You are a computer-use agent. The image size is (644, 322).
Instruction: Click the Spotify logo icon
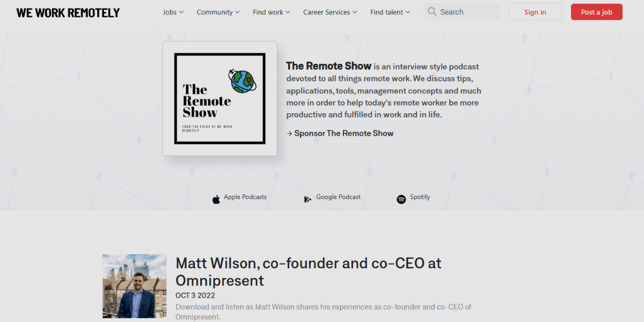(401, 199)
